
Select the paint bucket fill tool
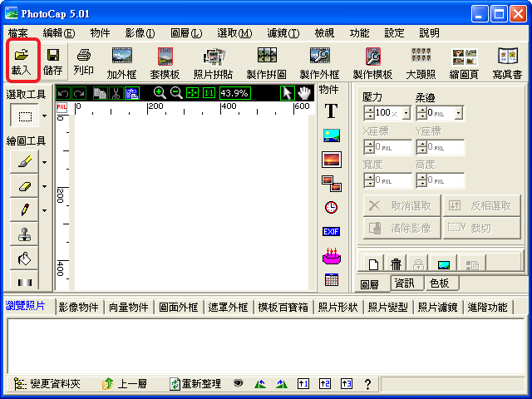24,259
